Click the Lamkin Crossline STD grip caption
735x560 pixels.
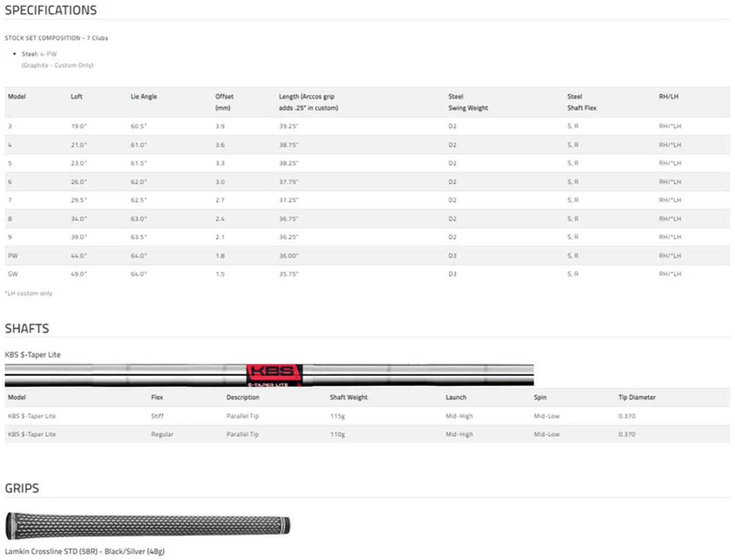[84, 551]
